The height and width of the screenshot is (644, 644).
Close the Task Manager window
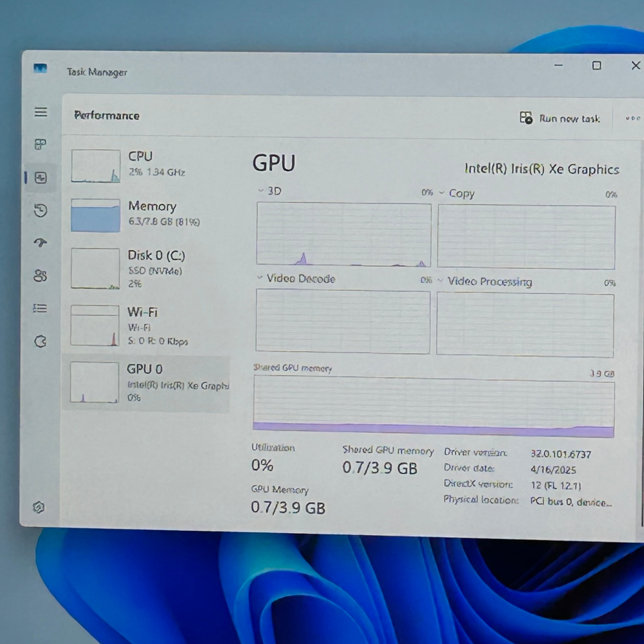click(636, 65)
